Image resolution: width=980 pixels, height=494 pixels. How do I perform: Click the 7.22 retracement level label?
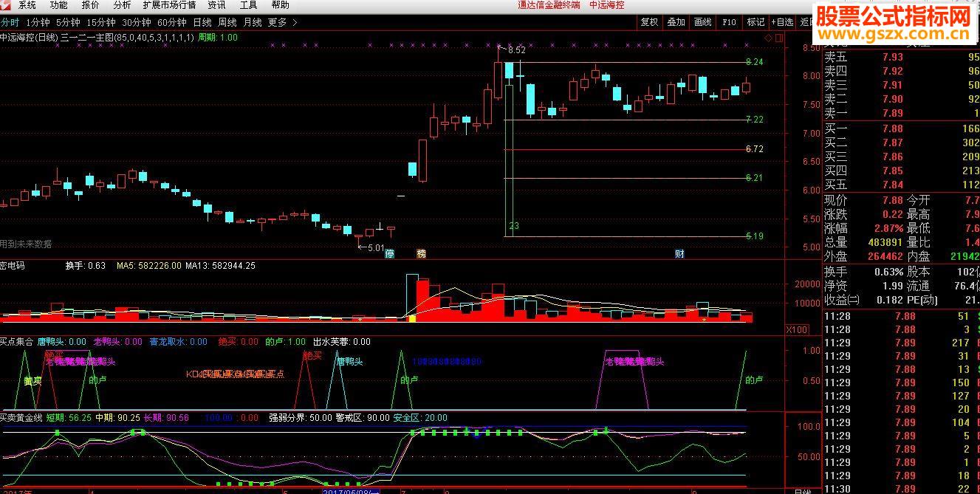pos(754,119)
